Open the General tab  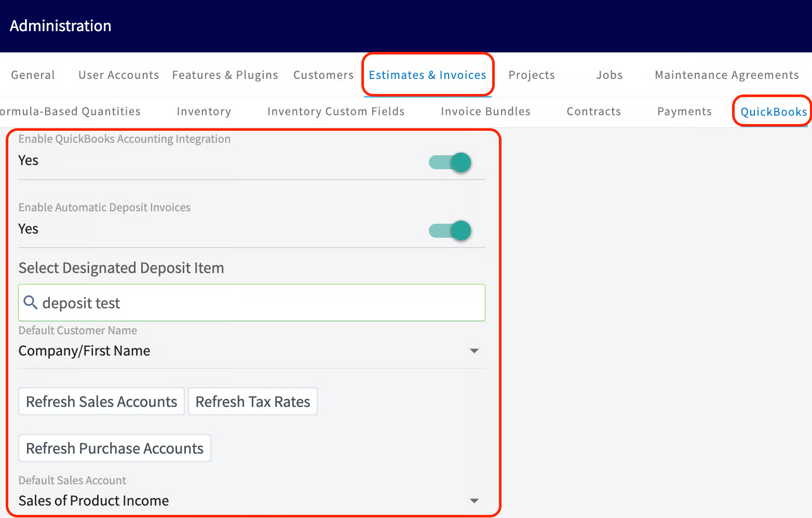tap(33, 75)
